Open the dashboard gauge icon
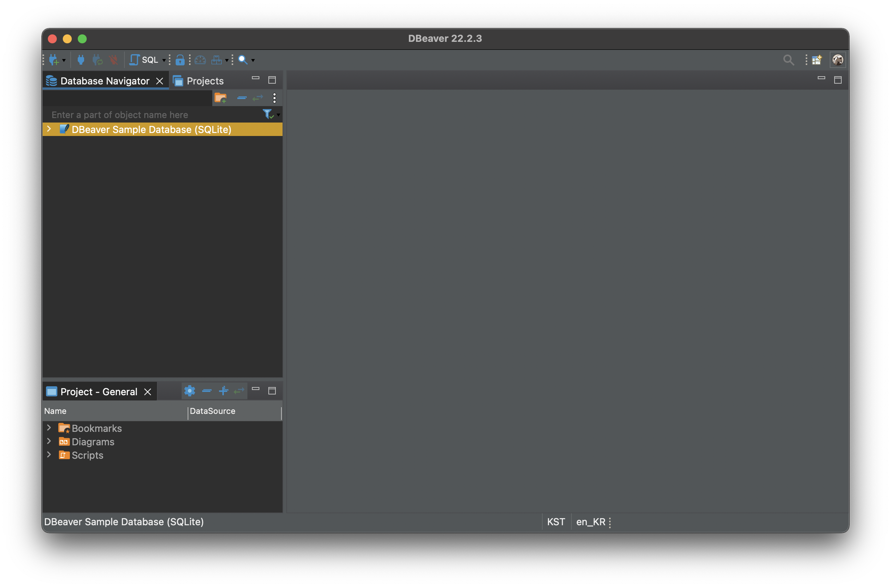This screenshot has width=891, height=588. pos(200,60)
